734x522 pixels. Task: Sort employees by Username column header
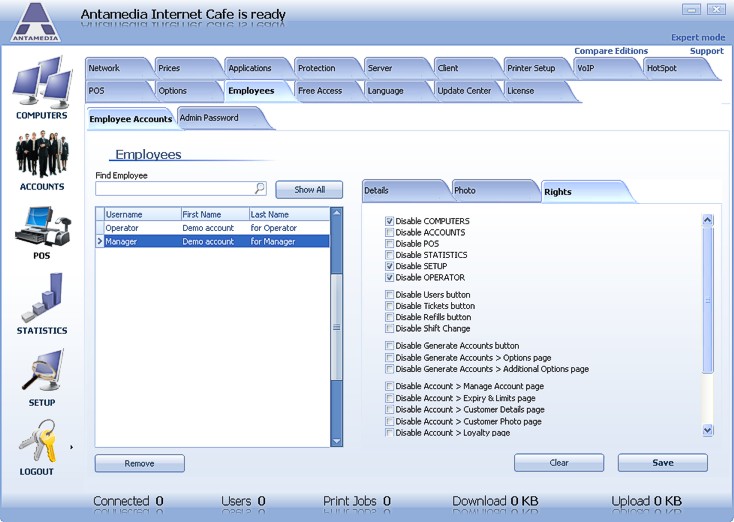pos(142,214)
